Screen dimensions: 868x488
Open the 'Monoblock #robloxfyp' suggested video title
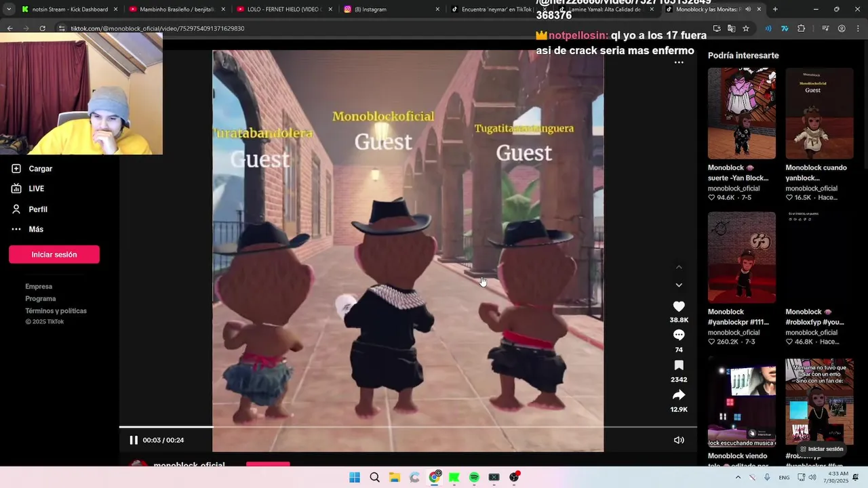tap(815, 317)
